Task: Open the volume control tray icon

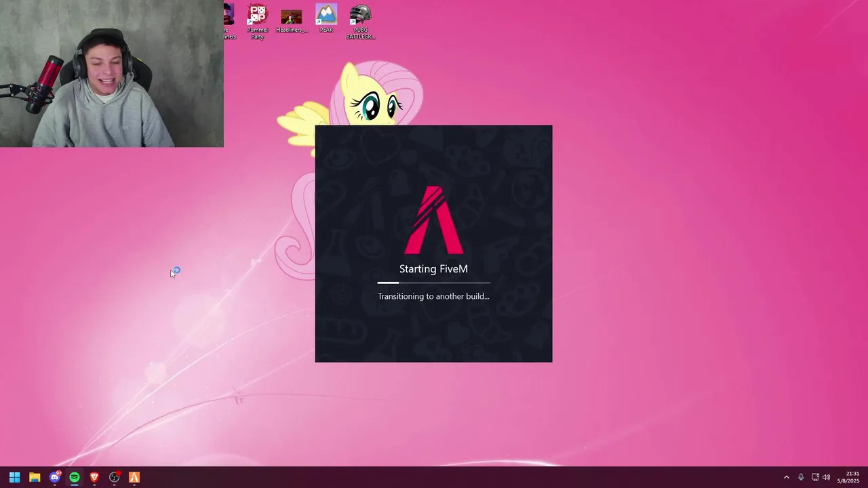Action: pos(826,477)
